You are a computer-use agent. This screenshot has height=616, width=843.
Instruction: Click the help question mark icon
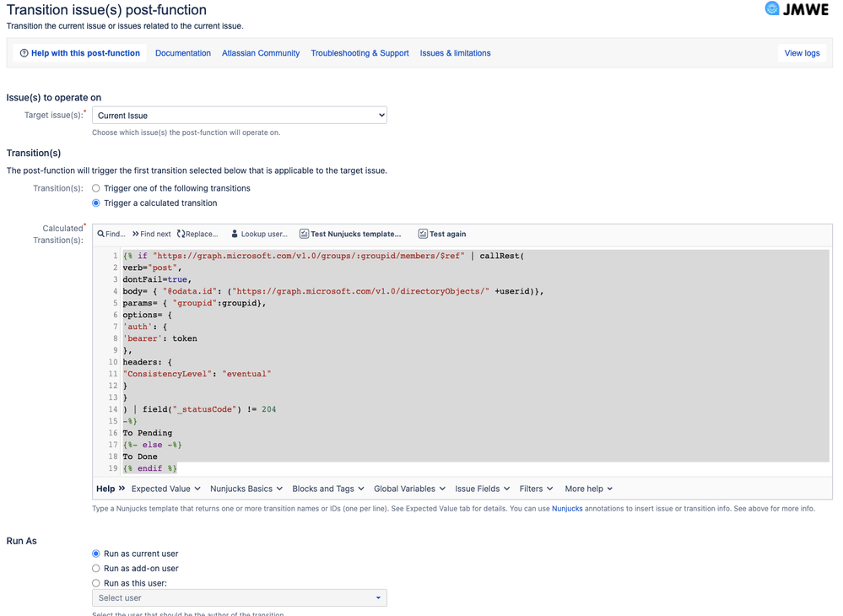(x=24, y=53)
